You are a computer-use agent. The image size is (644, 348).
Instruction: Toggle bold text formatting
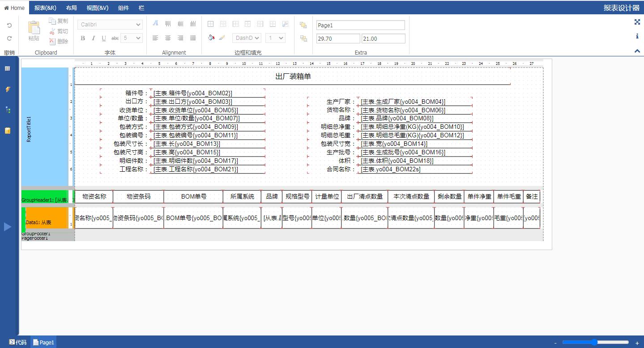tap(83, 38)
